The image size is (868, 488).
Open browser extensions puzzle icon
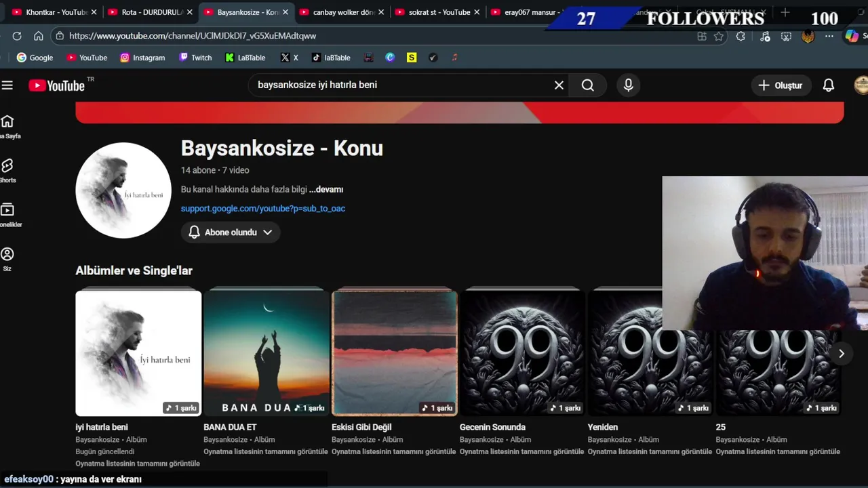coord(741,37)
